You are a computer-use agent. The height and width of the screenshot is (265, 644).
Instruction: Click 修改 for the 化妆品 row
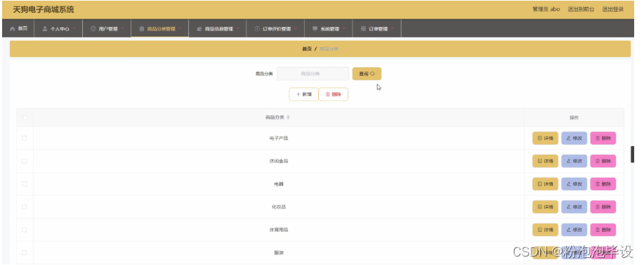tap(574, 207)
